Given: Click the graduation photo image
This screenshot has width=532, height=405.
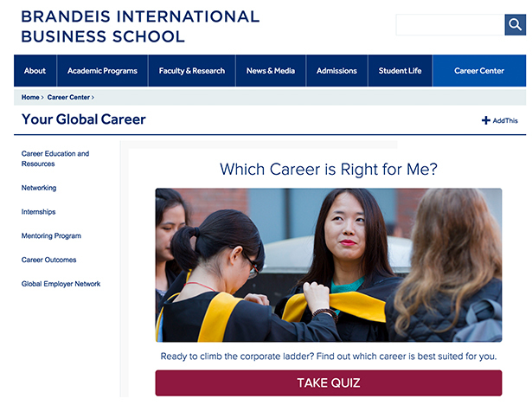Looking at the screenshot, I should point(329,265).
